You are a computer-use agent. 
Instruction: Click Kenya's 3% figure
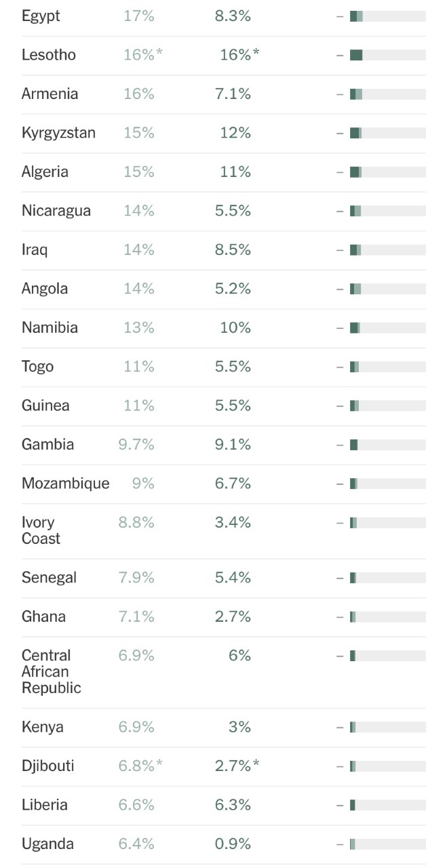point(239,727)
